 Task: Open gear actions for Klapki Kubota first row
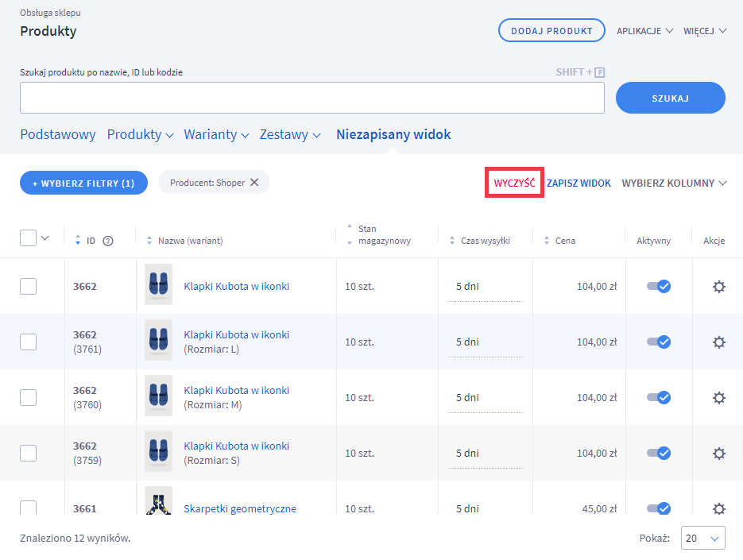(x=718, y=287)
